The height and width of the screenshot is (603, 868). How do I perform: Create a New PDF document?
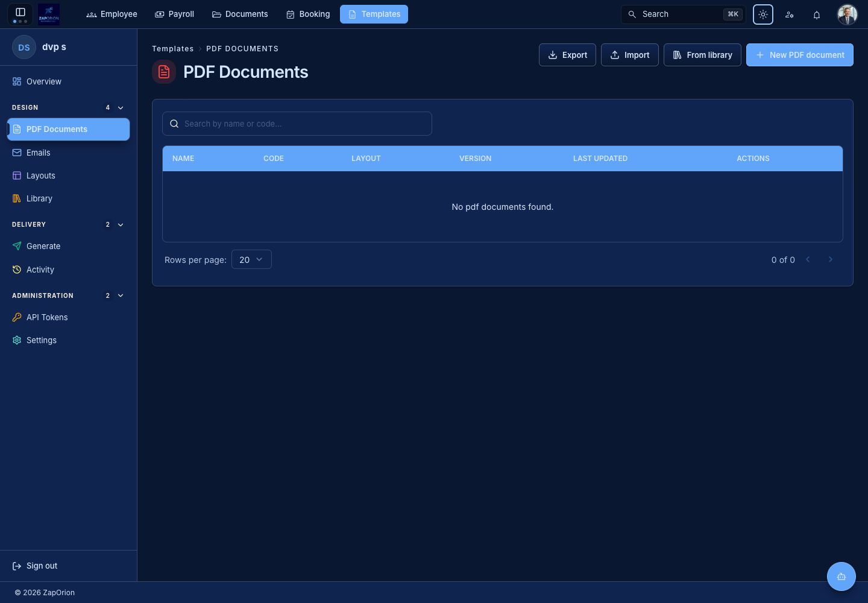pos(800,55)
